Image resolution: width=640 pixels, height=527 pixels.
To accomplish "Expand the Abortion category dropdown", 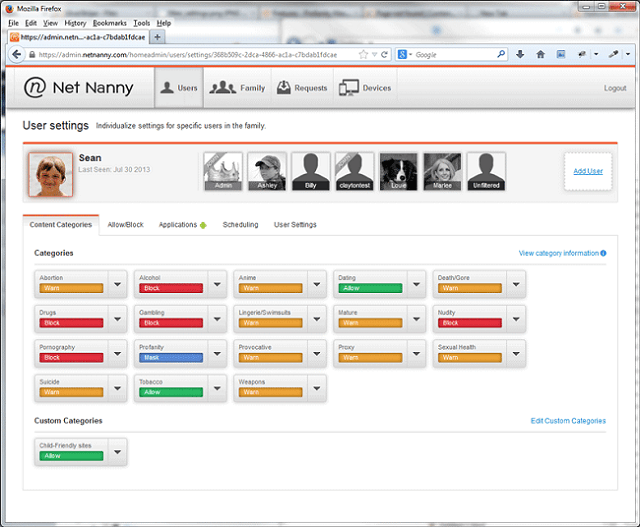I will tap(117, 284).
